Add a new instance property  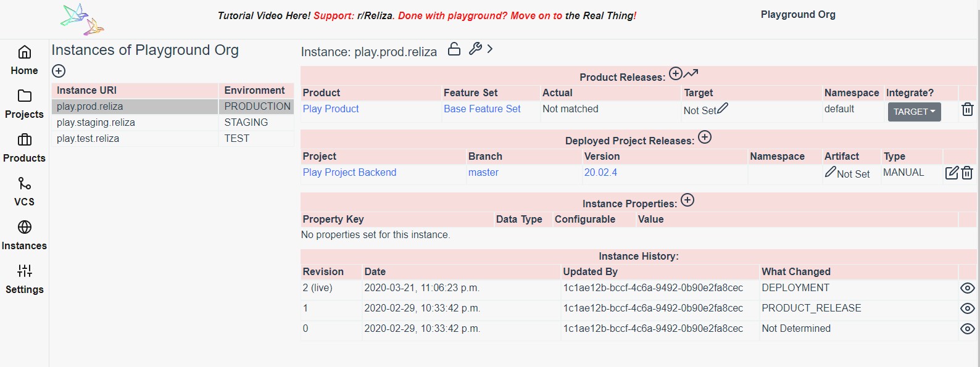pos(687,200)
